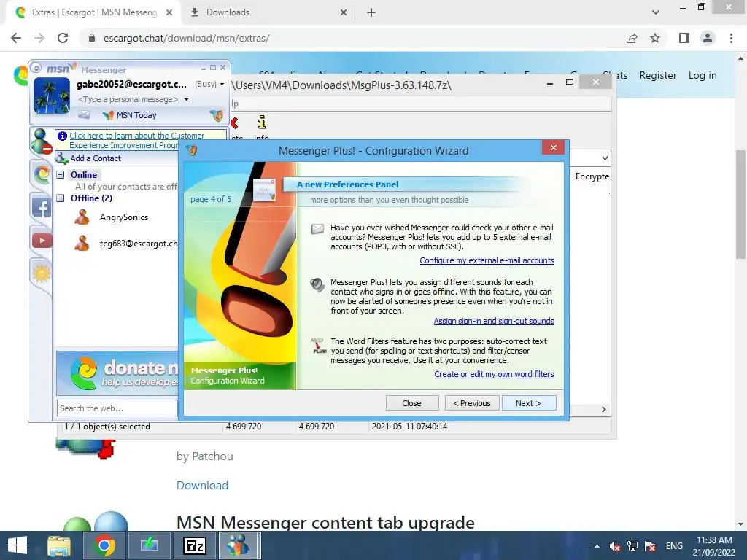747x560 pixels.
Task: Open the Chrome profile icon
Action: (708, 38)
